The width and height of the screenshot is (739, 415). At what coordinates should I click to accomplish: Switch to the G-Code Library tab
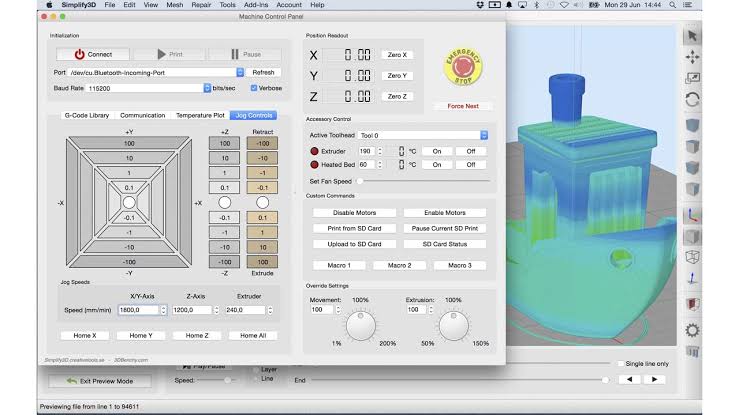87,115
